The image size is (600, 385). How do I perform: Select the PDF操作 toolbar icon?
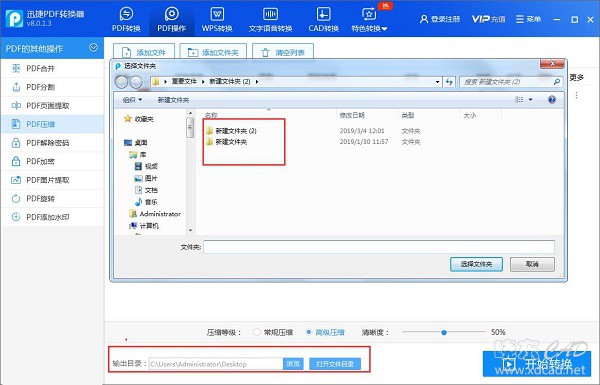point(171,19)
